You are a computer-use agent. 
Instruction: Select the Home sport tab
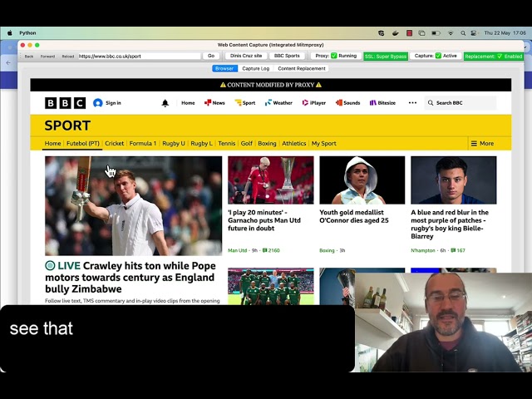(53, 144)
